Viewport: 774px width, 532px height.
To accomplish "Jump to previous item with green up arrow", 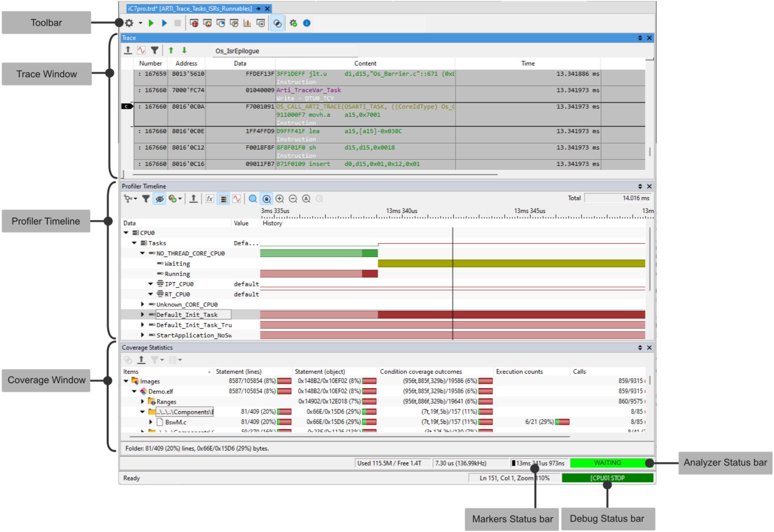I will point(171,51).
